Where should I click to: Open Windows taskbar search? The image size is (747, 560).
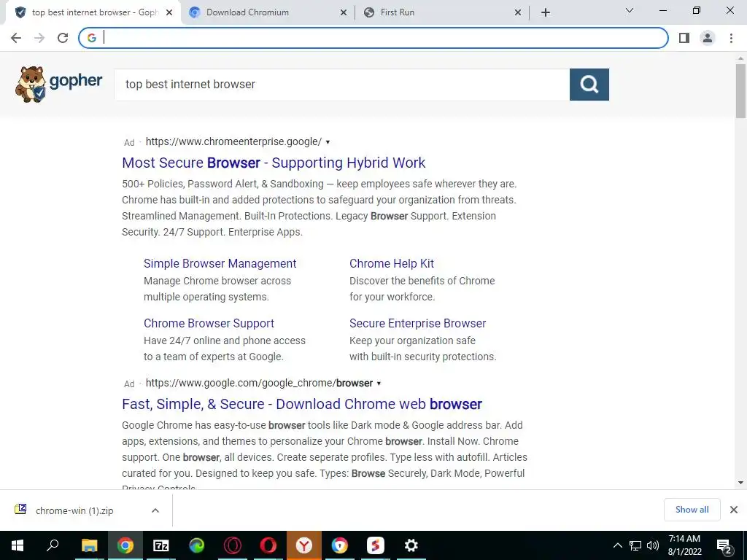tap(53, 545)
